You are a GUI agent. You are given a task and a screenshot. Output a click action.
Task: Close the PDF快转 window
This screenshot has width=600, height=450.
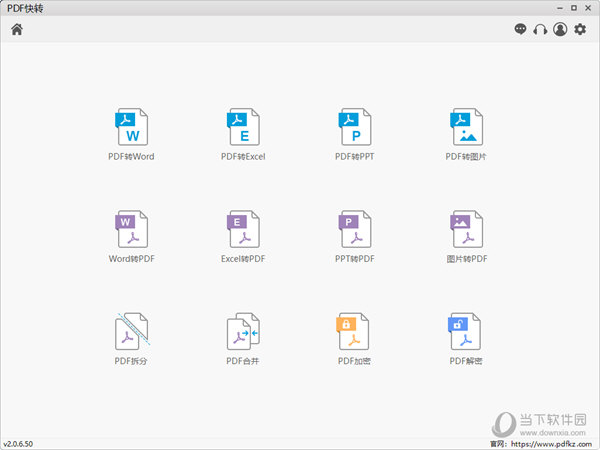(588, 8)
